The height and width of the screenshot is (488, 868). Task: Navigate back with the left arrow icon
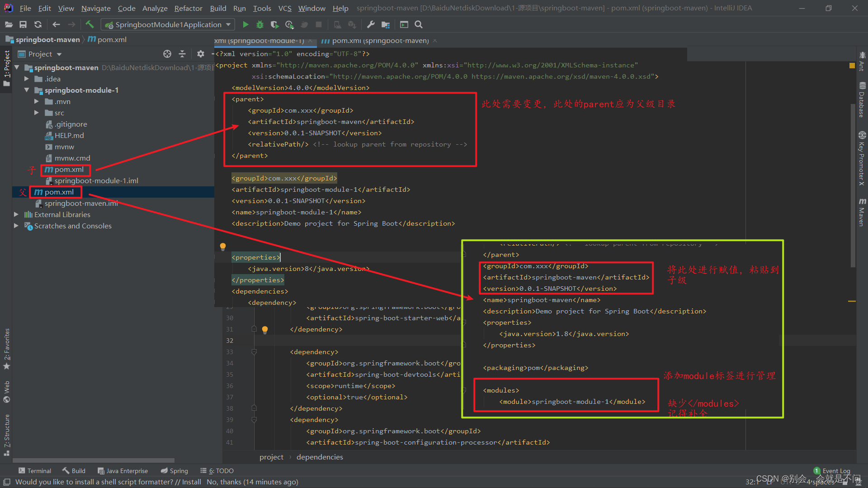tap(56, 24)
